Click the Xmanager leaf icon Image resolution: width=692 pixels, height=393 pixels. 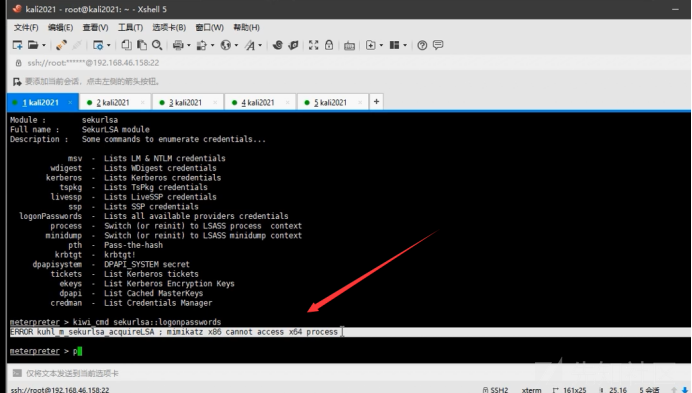[x=293, y=45]
